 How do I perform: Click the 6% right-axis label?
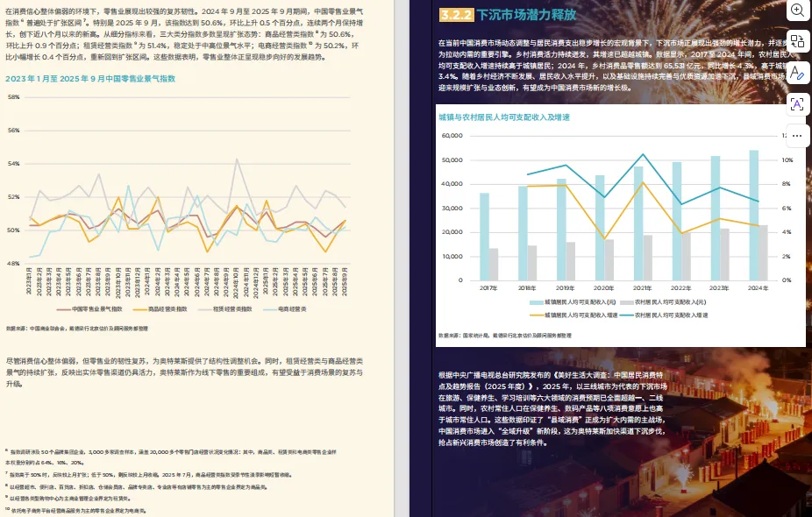point(786,208)
